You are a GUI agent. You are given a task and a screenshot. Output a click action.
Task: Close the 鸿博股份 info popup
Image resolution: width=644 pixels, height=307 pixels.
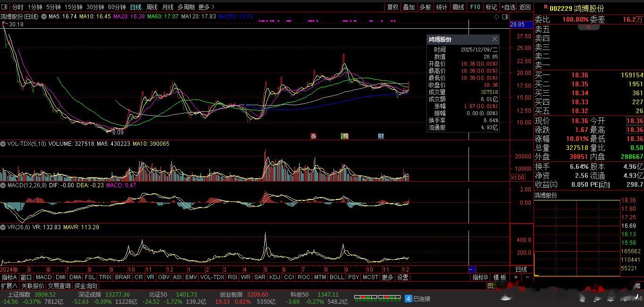click(x=494, y=39)
